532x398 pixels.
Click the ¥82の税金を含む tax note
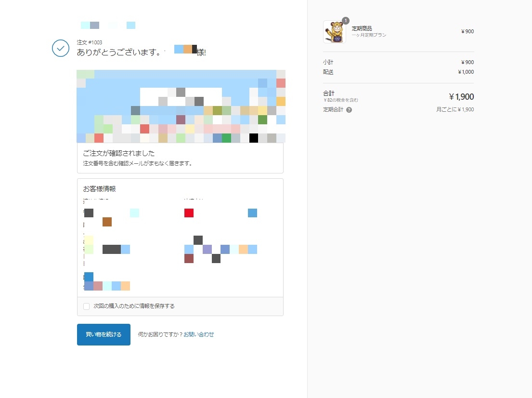click(x=340, y=100)
